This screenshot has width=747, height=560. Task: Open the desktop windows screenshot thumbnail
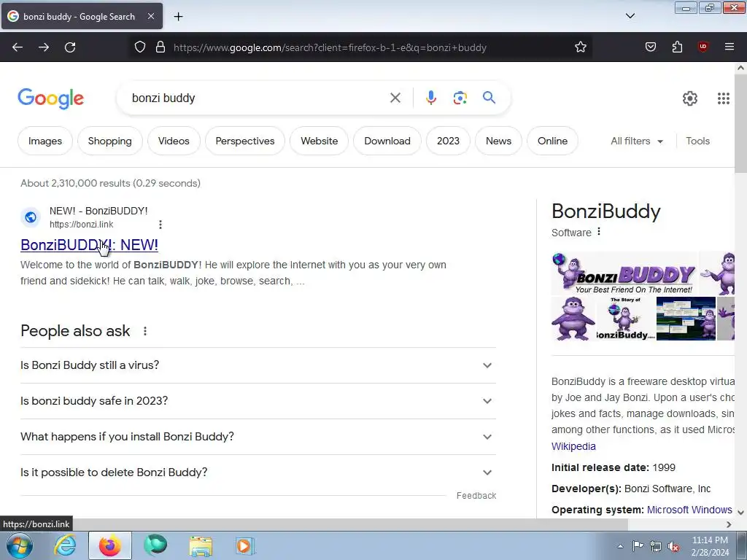tap(686, 319)
